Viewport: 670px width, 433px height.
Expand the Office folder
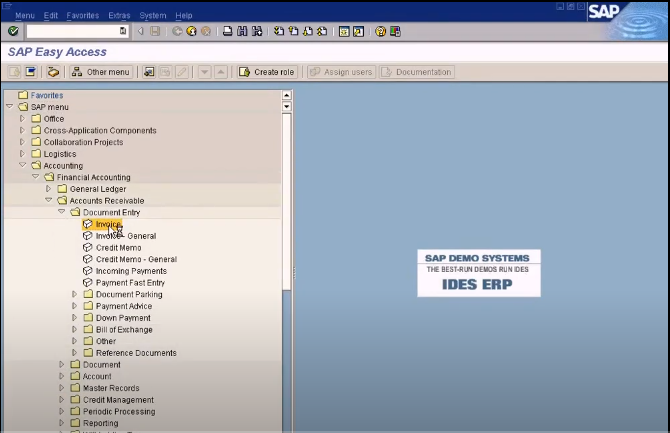coord(22,118)
